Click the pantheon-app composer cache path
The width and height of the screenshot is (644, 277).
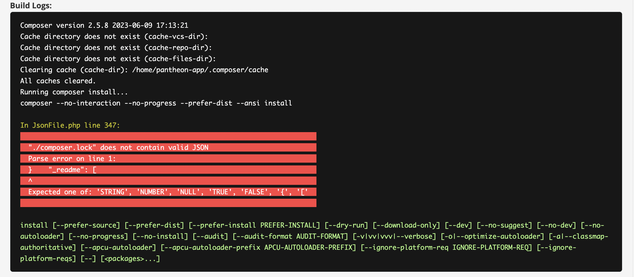pyautogui.click(x=200, y=70)
